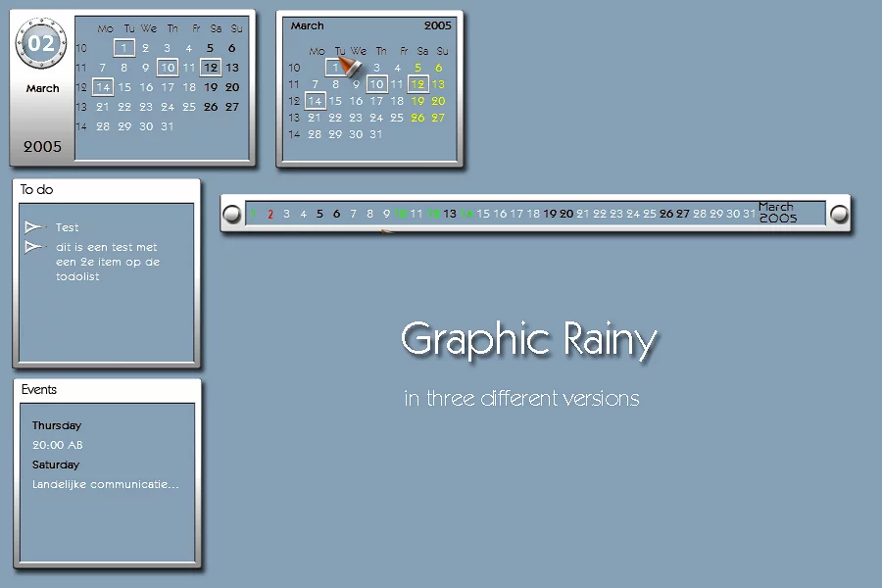Open the 'Test' to-do item
Viewport: 882px width, 588px height.
click(68, 227)
